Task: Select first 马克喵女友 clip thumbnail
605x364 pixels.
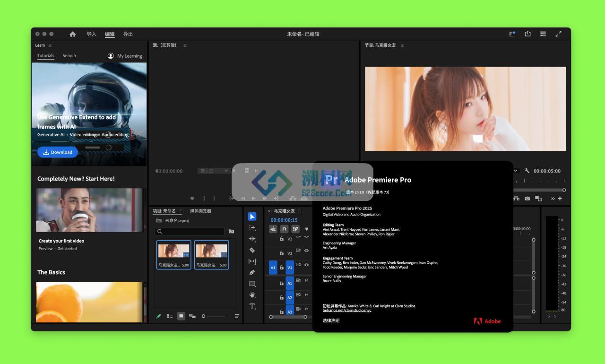Action: click(x=174, y=255)
